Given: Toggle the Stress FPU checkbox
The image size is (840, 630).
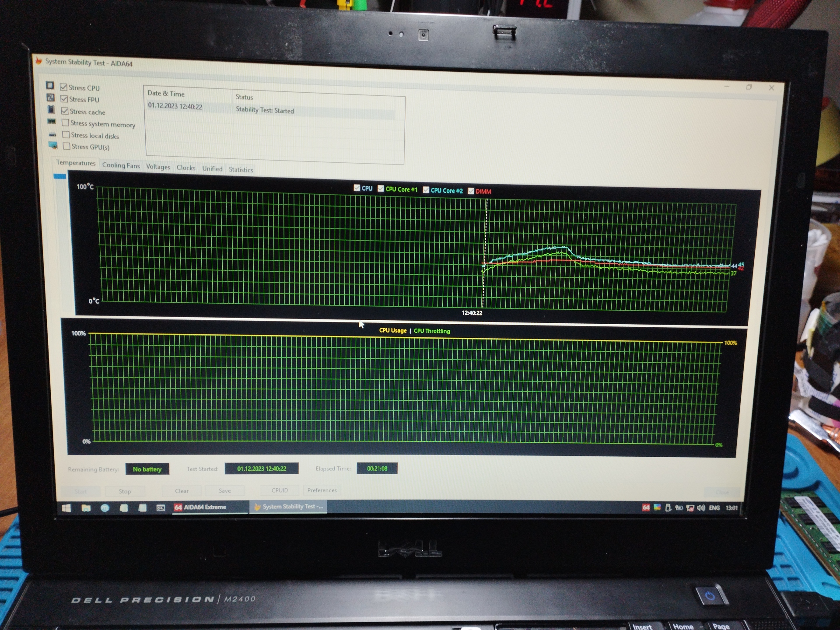Looking at the screenshot, I should [64, 99].
